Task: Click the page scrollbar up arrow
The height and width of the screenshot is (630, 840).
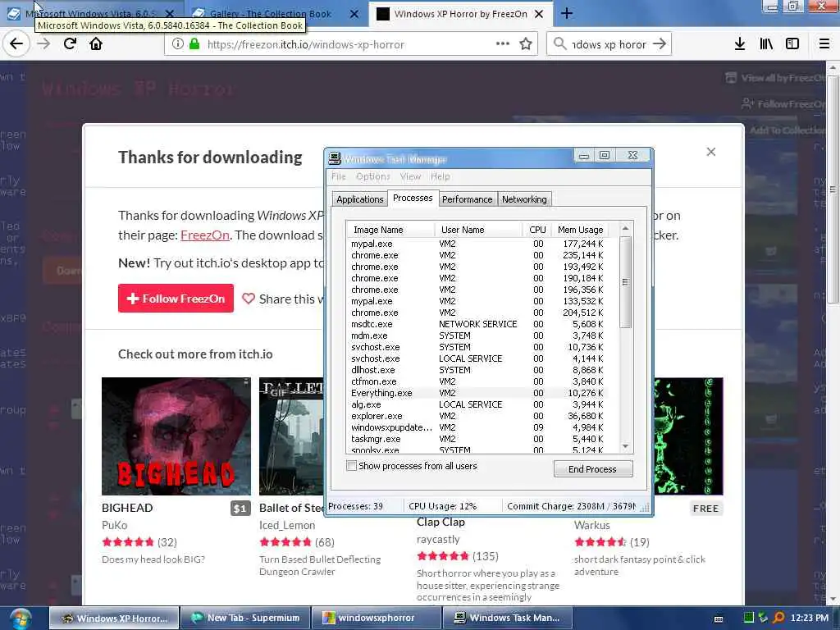Action: click(x=832, y=68)
